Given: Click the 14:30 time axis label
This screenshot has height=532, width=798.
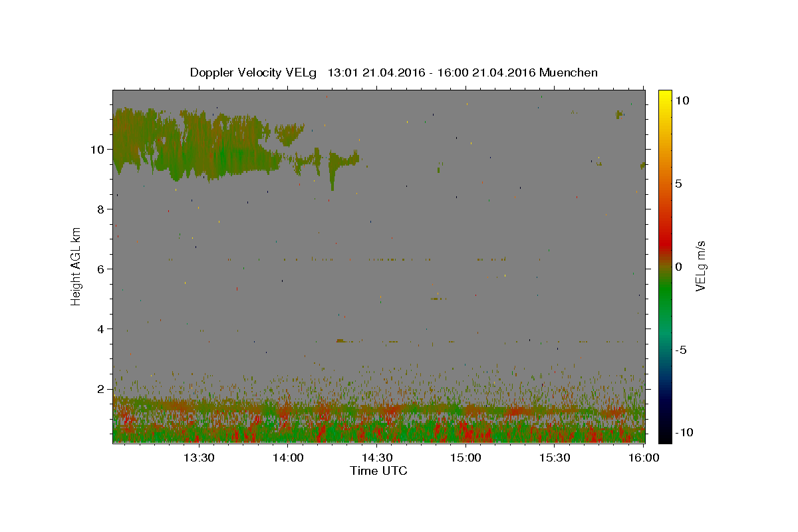Looking at the screenshot, I should (x=377, y=458).
